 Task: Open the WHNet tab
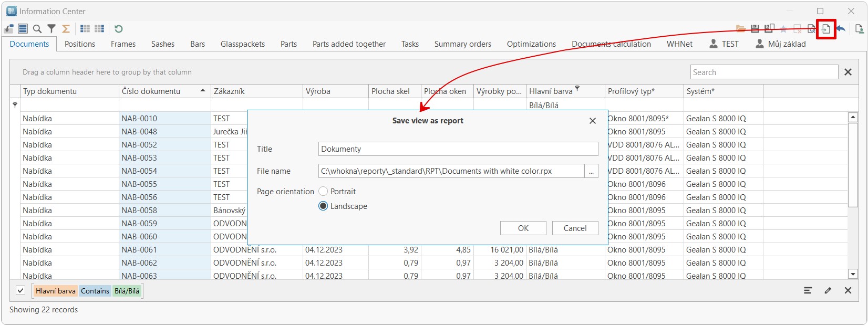(x=679, y=44)
